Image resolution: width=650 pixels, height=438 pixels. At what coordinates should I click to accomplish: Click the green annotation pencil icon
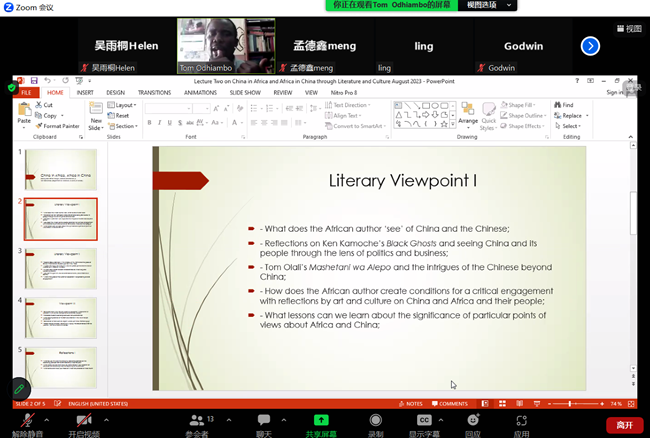tap(18, 388)
